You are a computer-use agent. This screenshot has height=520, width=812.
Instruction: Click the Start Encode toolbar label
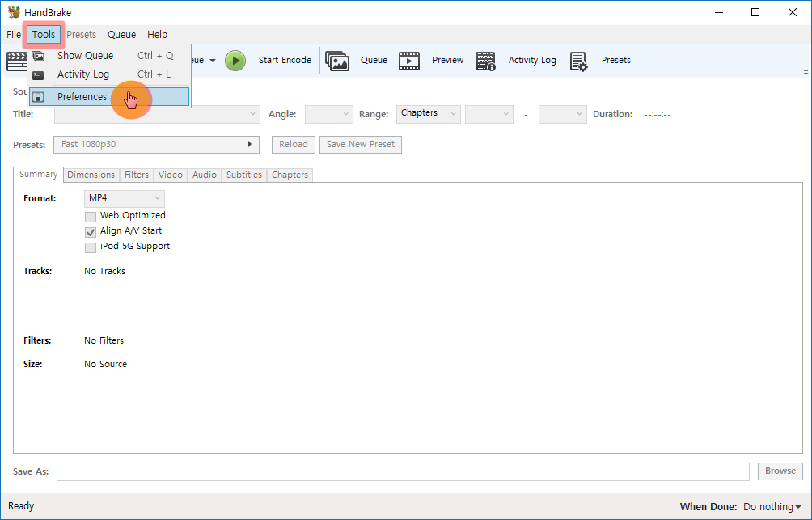tap(285, 60)
